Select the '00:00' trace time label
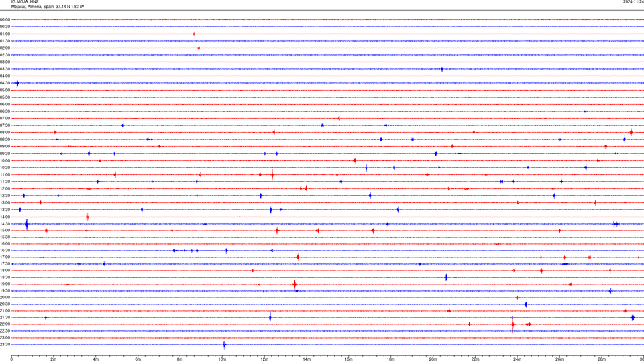The width and height of the screenshot is (644, 362). pos(5,19)
